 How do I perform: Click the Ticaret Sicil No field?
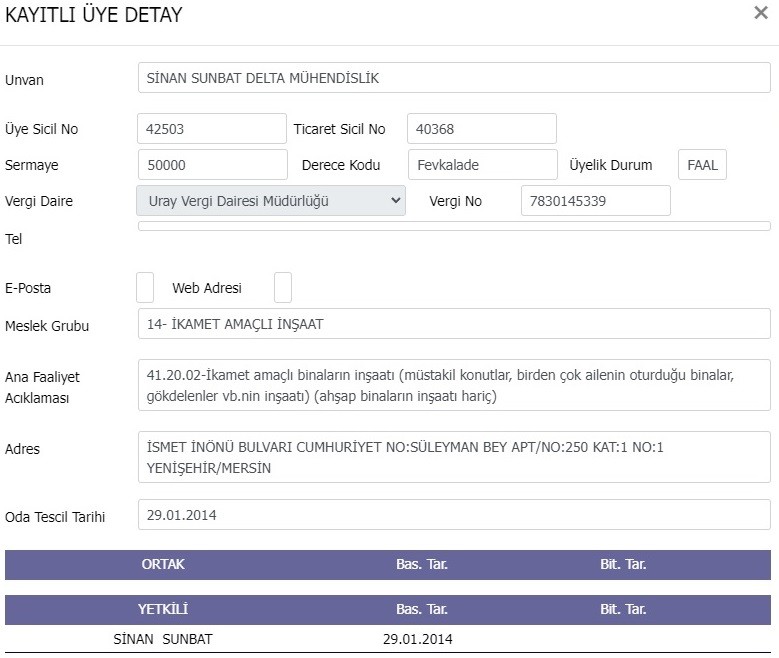pos(482,129)
